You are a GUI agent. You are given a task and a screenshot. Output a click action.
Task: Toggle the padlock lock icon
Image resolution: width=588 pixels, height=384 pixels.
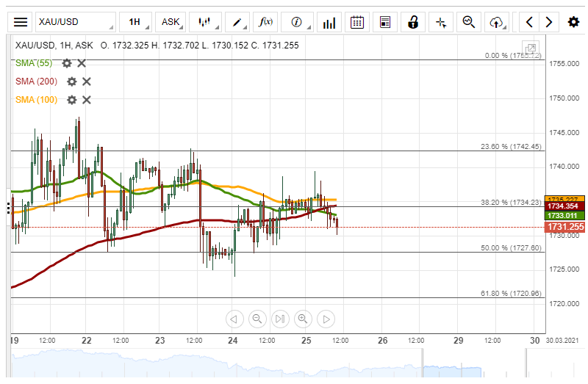point(413,22)
